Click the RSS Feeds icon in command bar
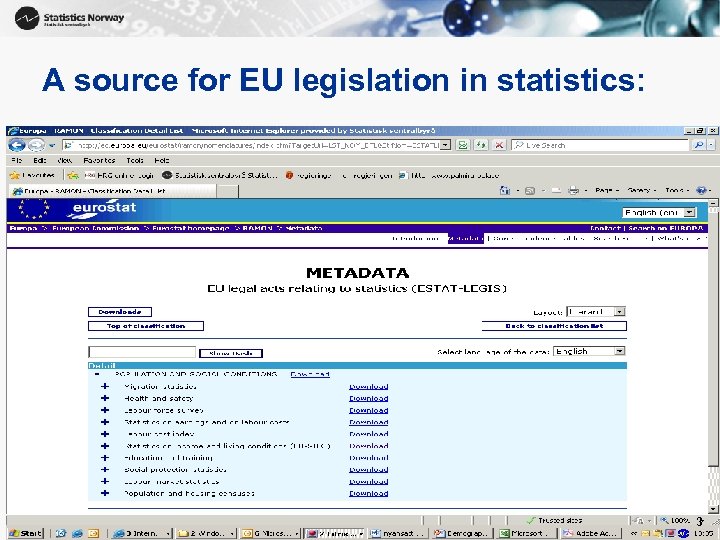 tap(530, 190)
